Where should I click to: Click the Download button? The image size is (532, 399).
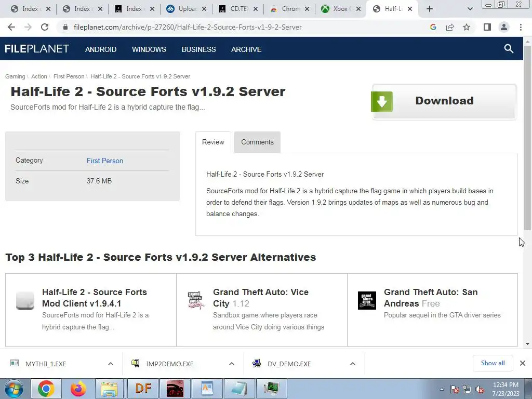[444, 101]
